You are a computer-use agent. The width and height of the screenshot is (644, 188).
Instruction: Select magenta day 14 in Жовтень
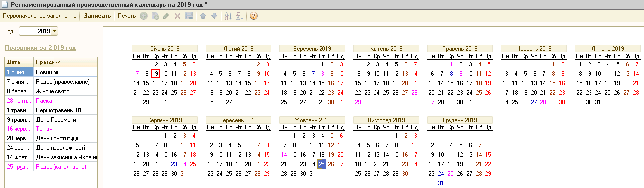click(284, 154)
